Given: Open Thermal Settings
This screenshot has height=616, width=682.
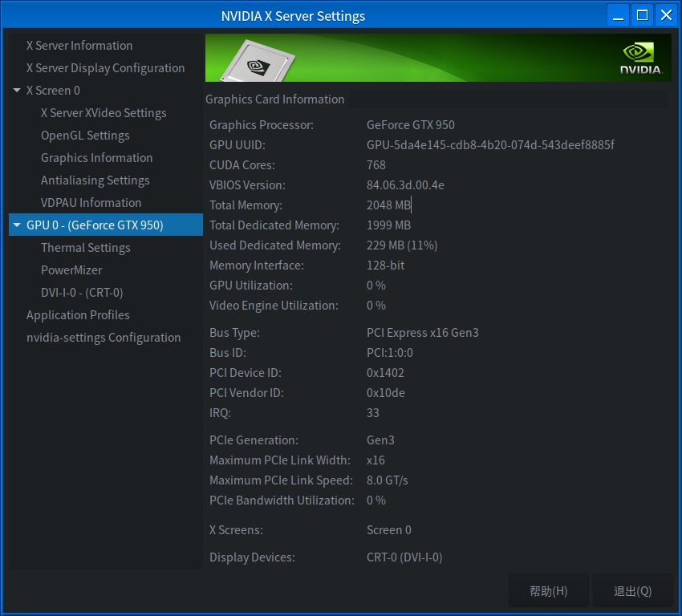Looking at the screenshot, I should (x=86, y=248).
